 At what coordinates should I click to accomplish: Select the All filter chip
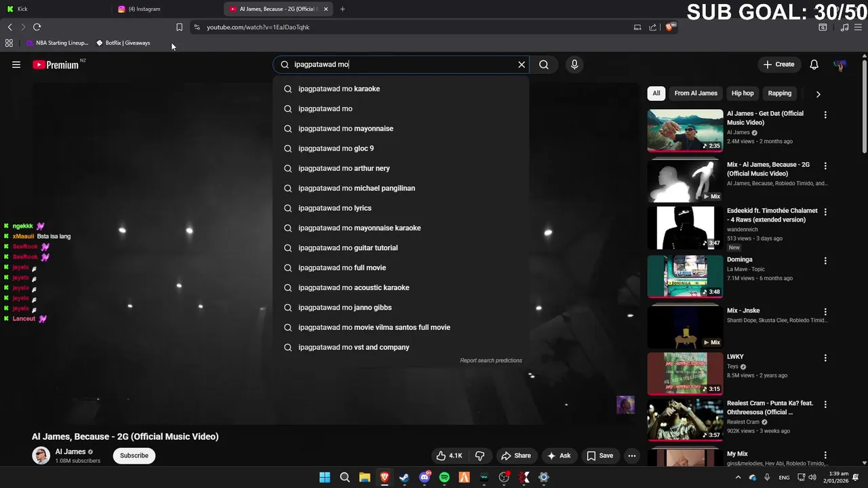coord(656,93)
